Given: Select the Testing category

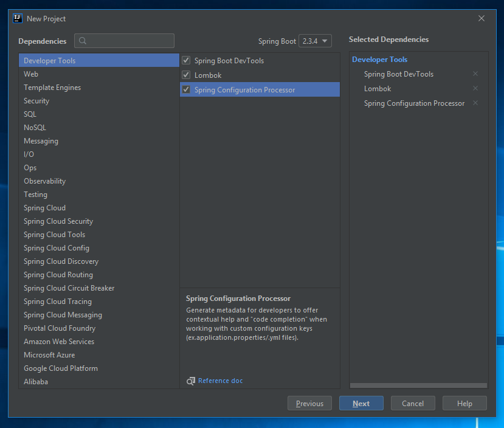Looking at the screenshot, I should 99,195.
